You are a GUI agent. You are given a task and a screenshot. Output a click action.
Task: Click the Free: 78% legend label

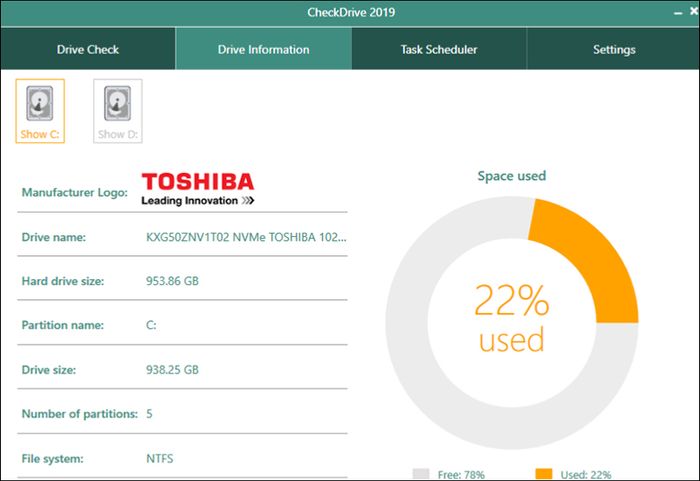[461, 474]
